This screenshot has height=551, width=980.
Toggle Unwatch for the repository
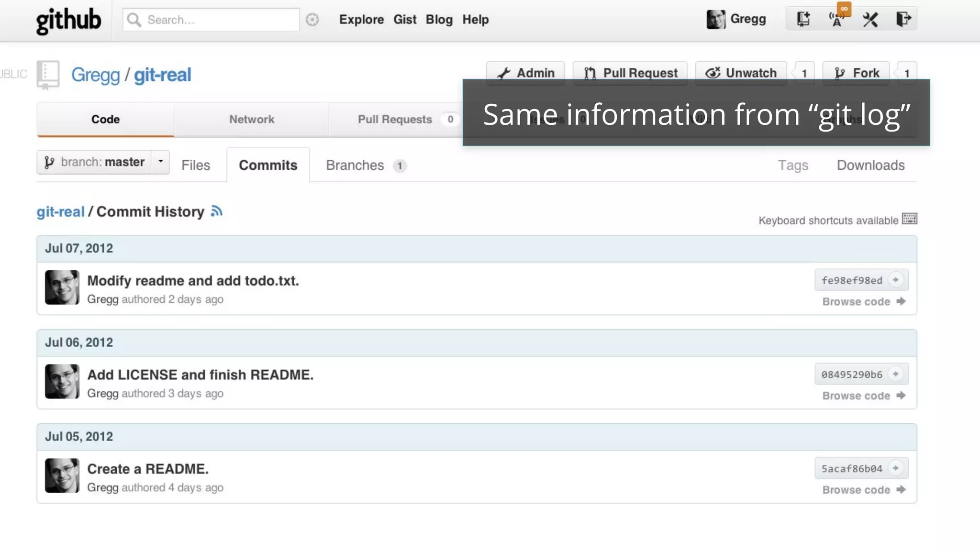(x=741, y=73)
